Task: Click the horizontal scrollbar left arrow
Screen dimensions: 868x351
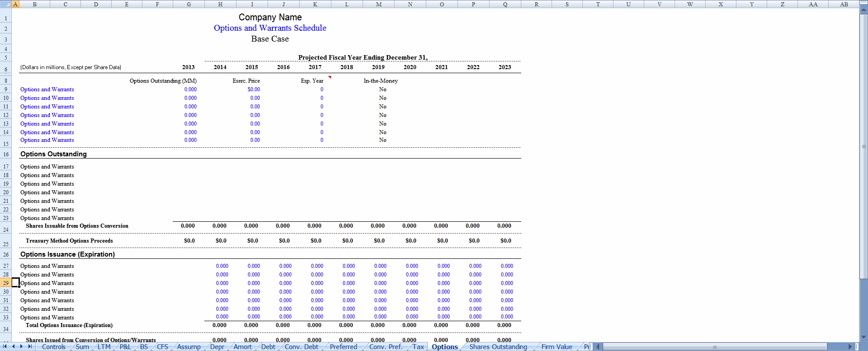Action: click(x=598, y=347)
